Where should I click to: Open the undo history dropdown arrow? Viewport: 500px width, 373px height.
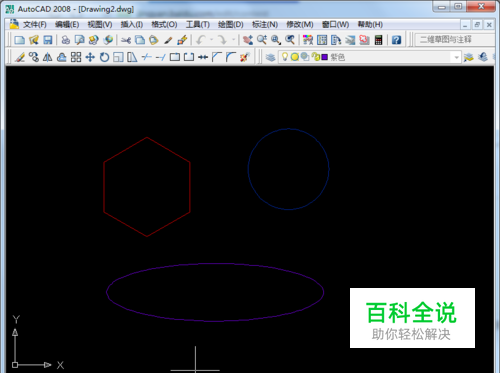(x=211, y=40)
